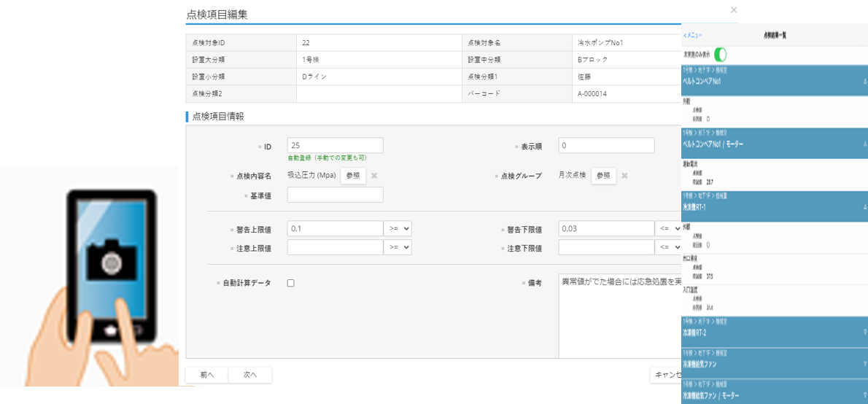Toggle the 自動計算データ checkbox
This screenshot has width=868, height=404.
(x=290, y=283)
